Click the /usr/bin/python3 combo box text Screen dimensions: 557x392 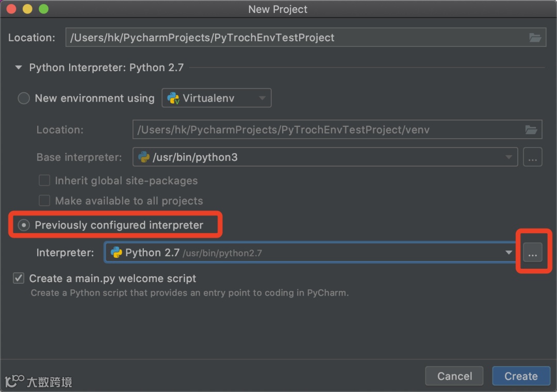pyautogui.click(x=195, y=157)
